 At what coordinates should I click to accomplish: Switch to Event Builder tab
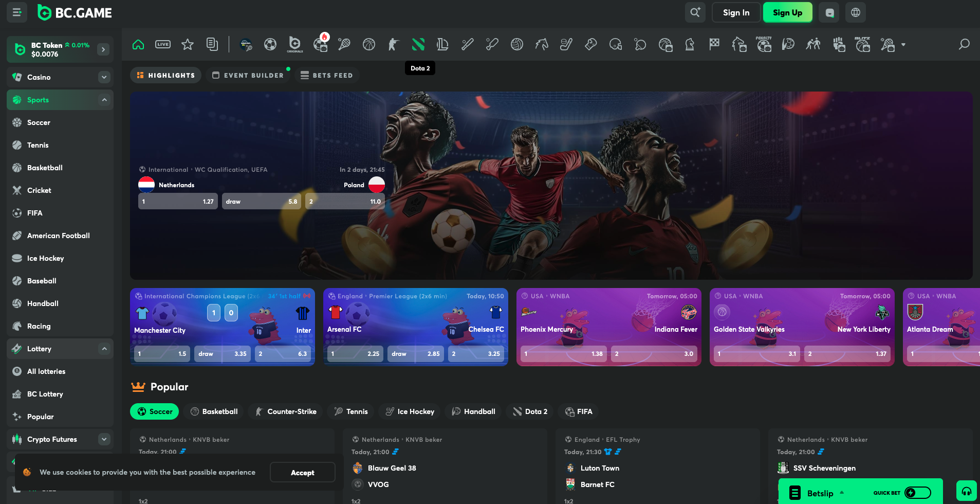tap(248, 75)
